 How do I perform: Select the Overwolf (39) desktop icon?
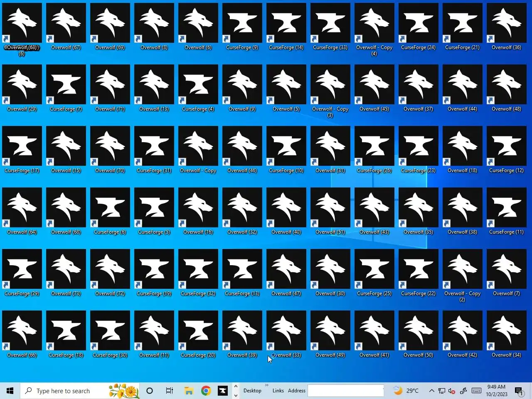tap(242, 335)
